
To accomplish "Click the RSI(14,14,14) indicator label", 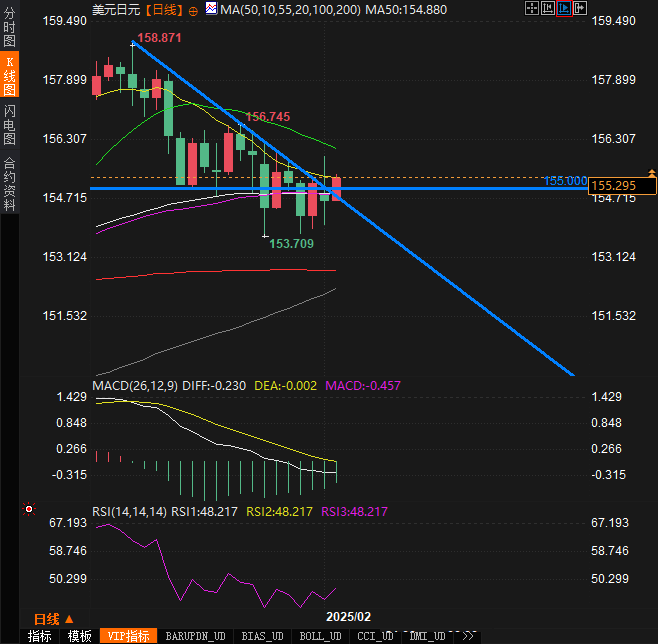I will coord(129,511).
